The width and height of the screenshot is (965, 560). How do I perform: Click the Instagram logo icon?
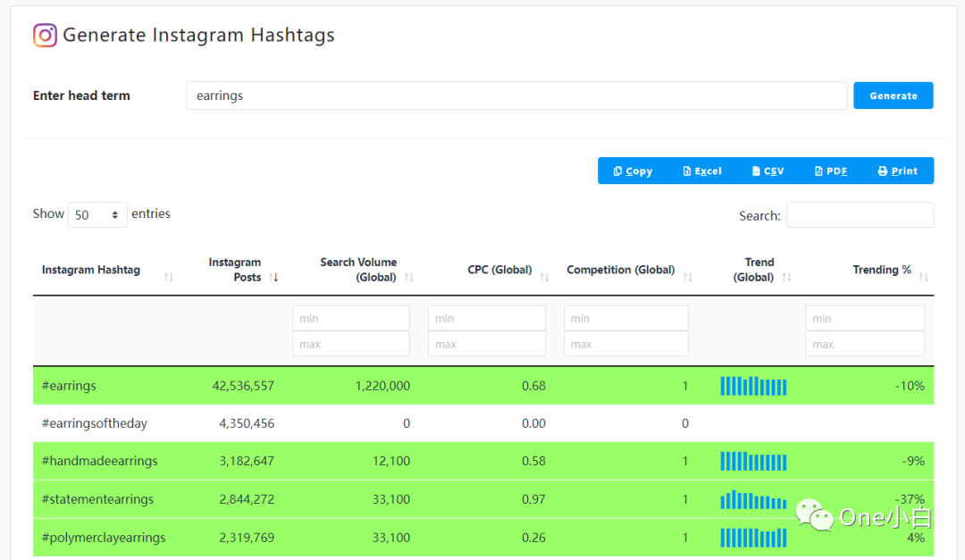45,35
